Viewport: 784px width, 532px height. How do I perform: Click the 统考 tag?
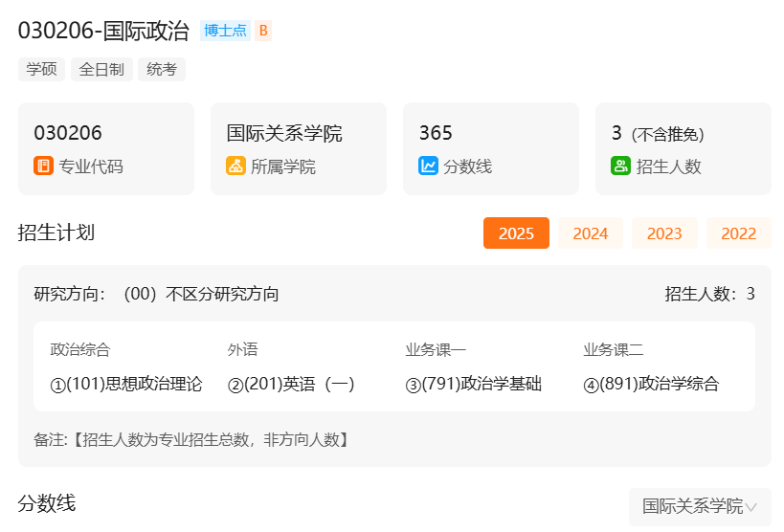tap(162, 70)
